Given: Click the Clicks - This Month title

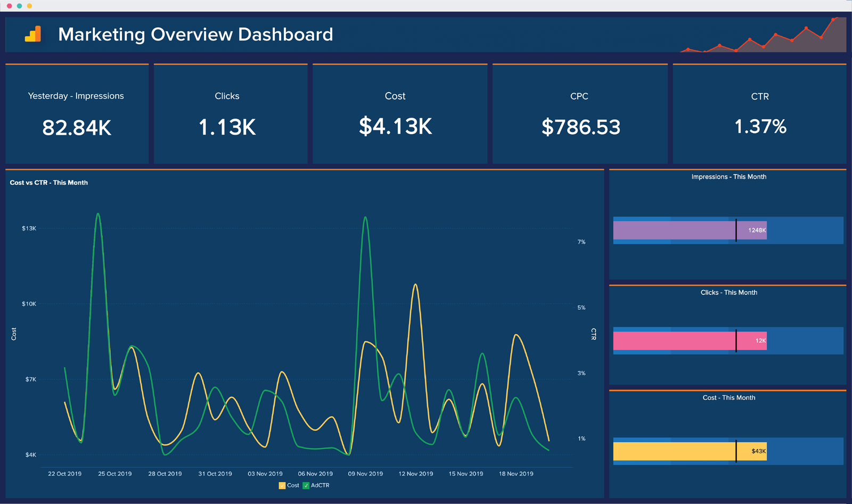Looking at the screenshot, I should click(729, 293).
